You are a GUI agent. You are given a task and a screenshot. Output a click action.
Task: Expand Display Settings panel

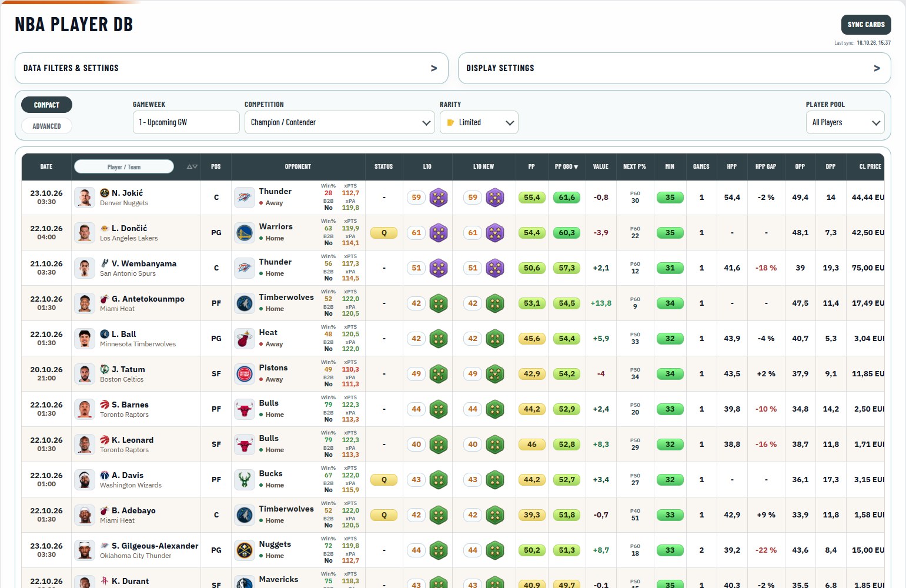674,68
